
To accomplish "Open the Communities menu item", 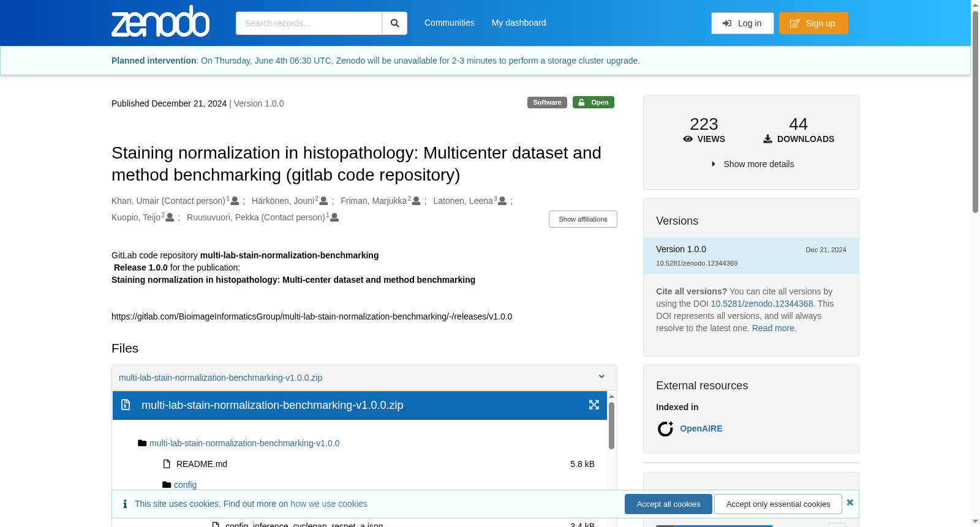I will 450,23.
